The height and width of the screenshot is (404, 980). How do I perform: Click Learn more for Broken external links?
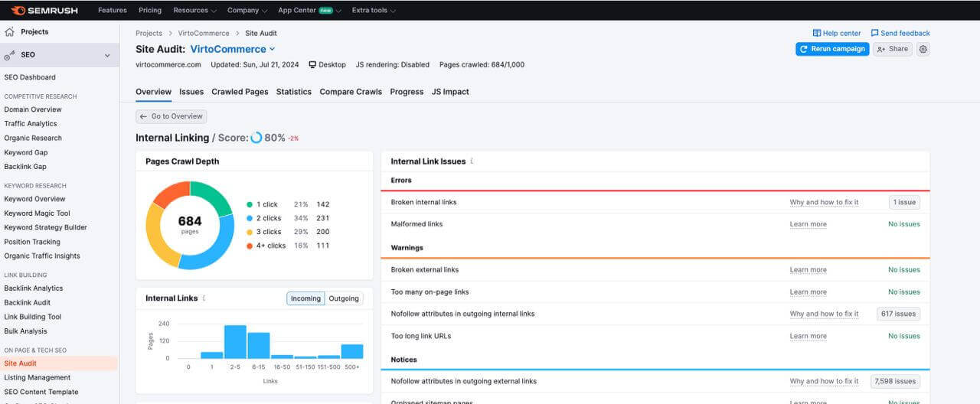[808, 270]
